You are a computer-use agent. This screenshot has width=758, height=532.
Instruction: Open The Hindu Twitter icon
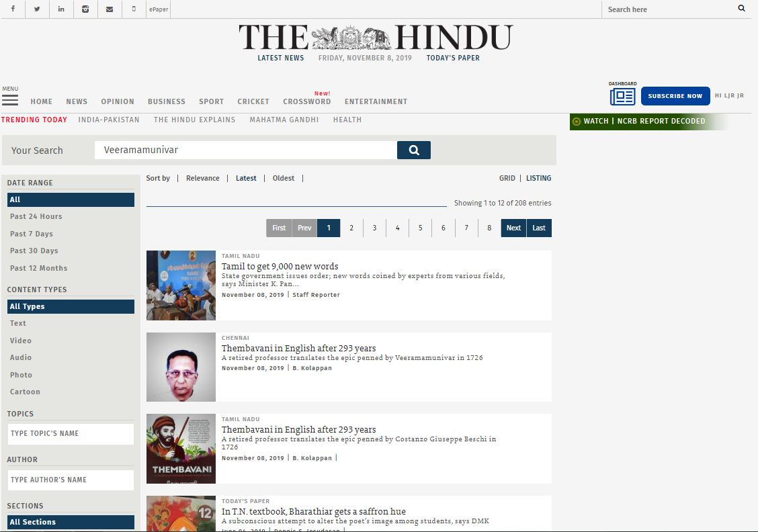click(x=37, y=9)
